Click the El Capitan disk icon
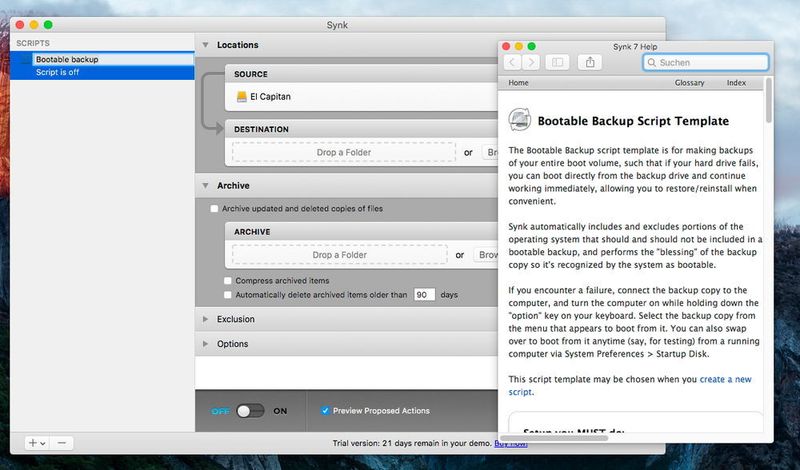 click(x=241, y=96)
